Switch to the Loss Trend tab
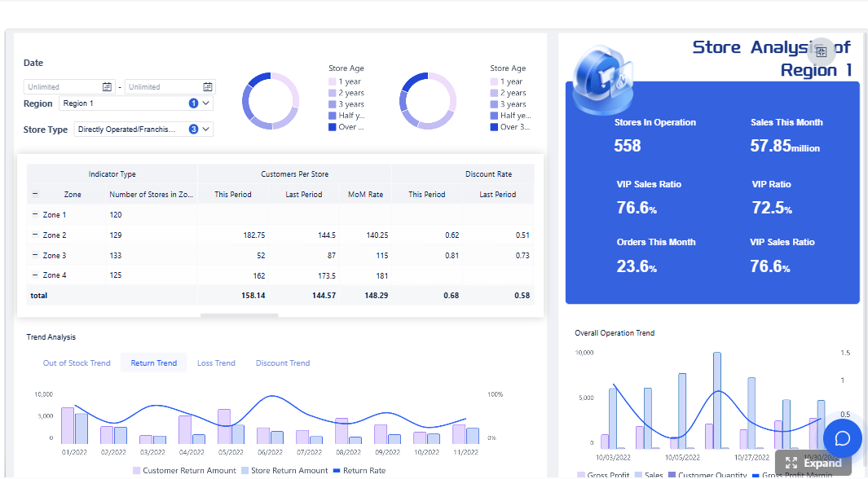 [x=216, y=363]
